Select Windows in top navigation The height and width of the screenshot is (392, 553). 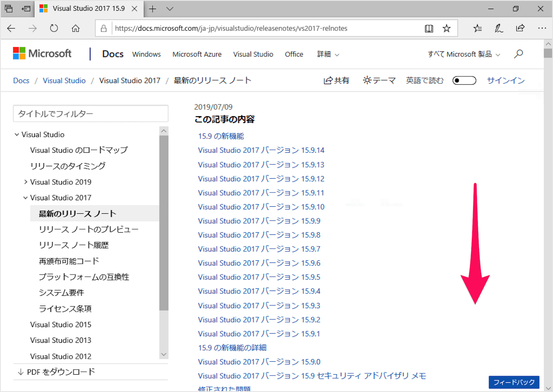(146, 54)
